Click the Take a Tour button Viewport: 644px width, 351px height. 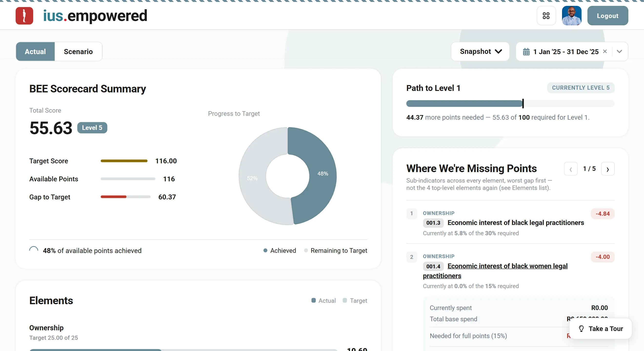pos(601,329)
